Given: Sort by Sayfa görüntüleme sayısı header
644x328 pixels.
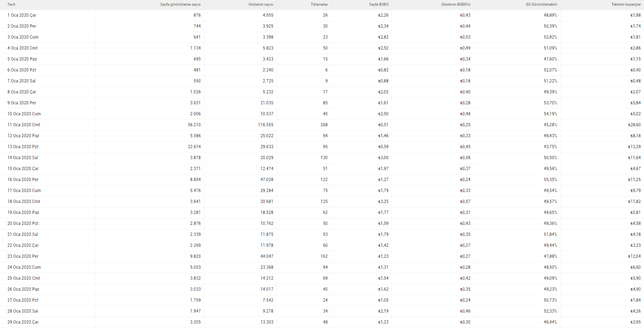Looking at the screenshot, I should tap(180, 4).
